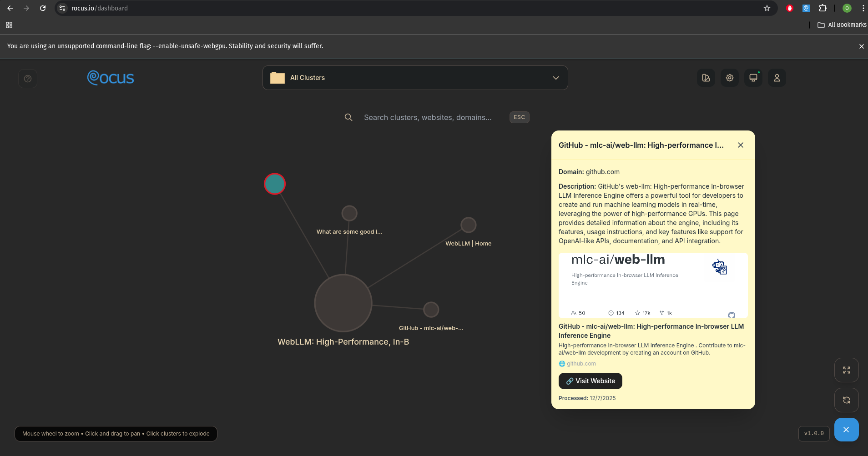Click the 'WebLLM: High-Performance, In-B' cluster label

click(343, 342)
